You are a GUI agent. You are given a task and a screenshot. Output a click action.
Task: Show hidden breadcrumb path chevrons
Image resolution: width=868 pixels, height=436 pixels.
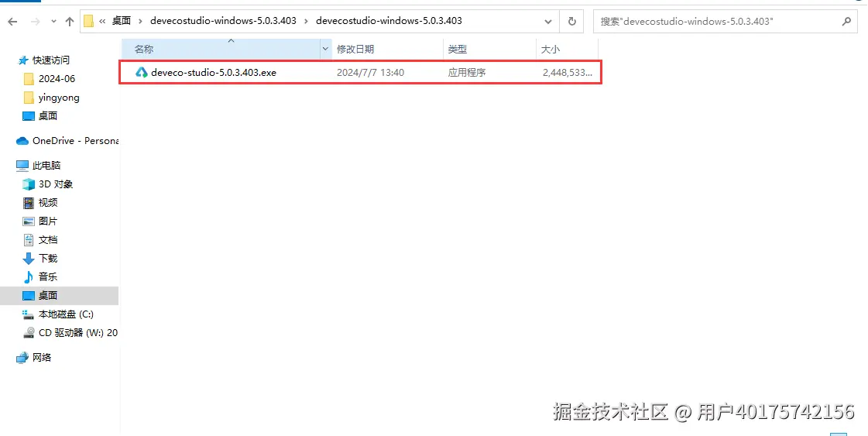tap(102, 21)
